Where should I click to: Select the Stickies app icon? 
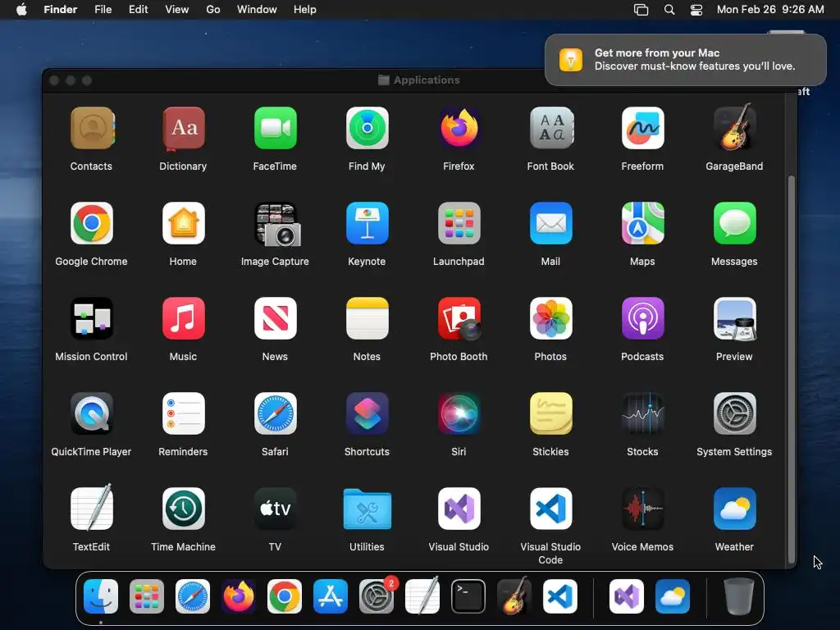(550, 413)
